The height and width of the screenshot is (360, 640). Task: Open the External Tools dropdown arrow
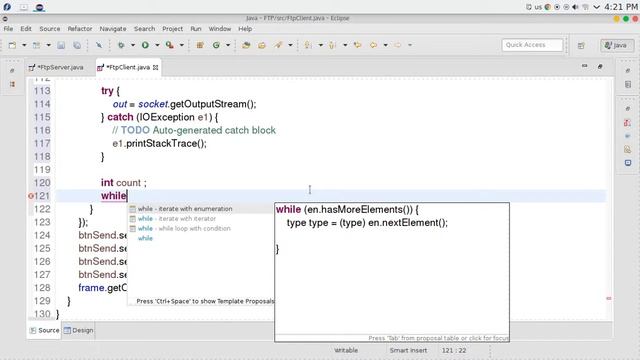(x=182, y=45)
